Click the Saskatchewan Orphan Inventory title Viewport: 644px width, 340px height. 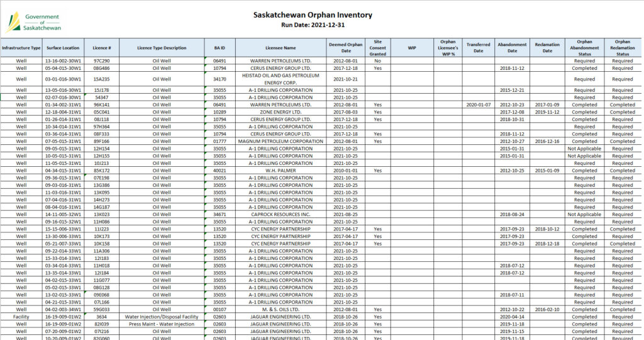point(313,15)
